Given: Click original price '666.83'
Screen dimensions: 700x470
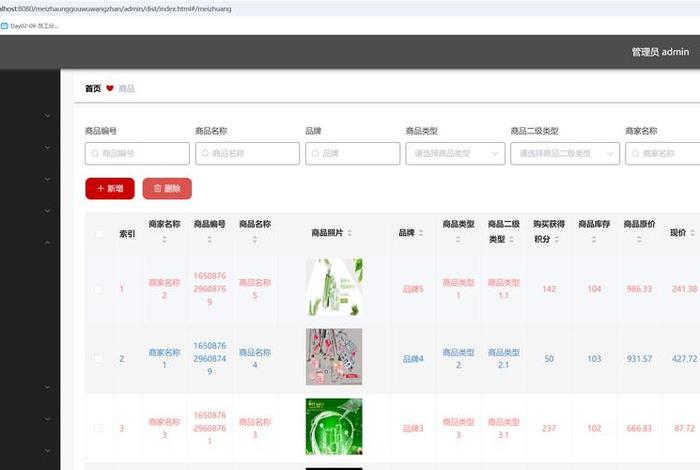Looking at the screenshot, I should click(639, 428).
